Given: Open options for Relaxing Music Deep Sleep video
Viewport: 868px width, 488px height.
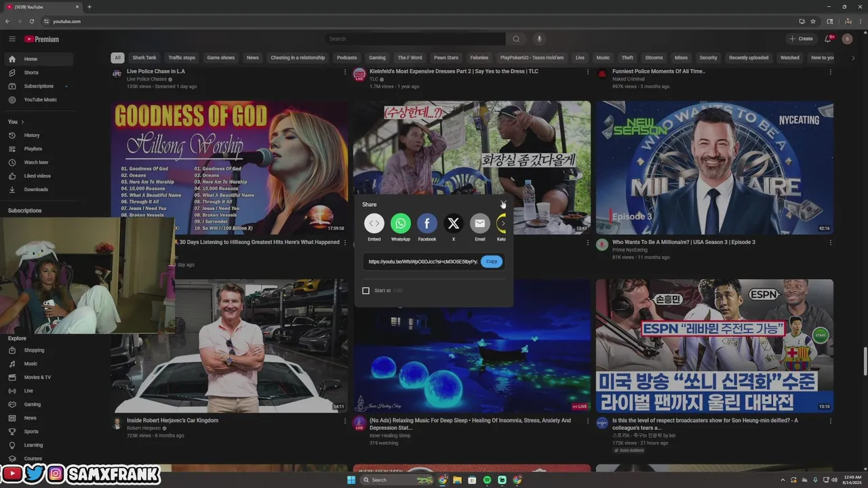Looking at the screenshot, I should (587, 421).
